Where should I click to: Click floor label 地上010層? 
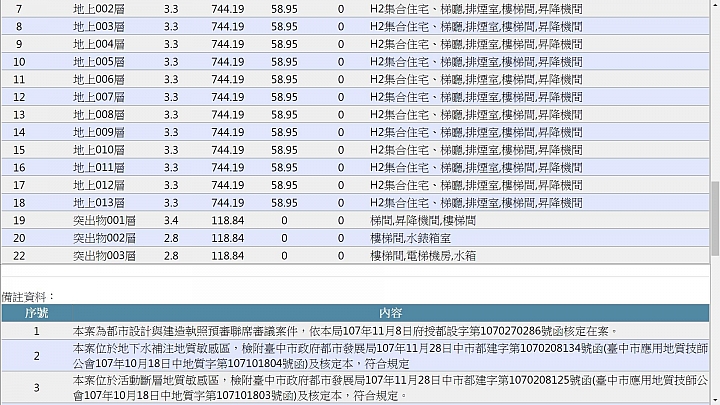[99, 150]
